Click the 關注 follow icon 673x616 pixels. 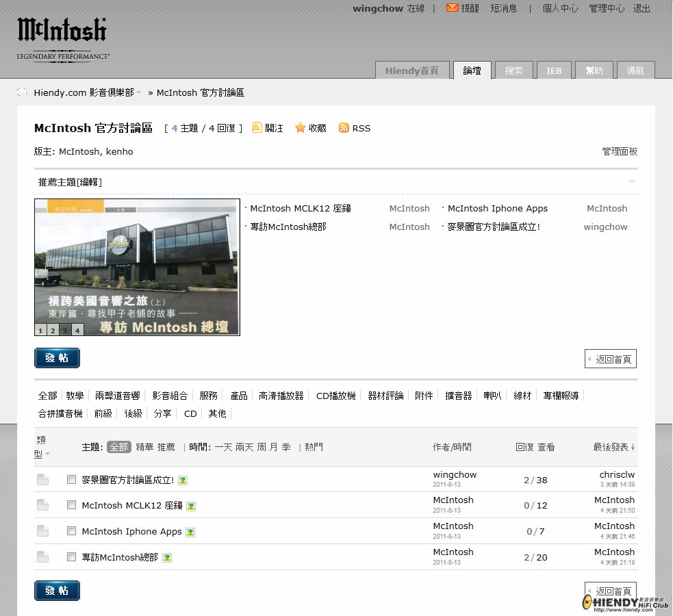[257, 127]
